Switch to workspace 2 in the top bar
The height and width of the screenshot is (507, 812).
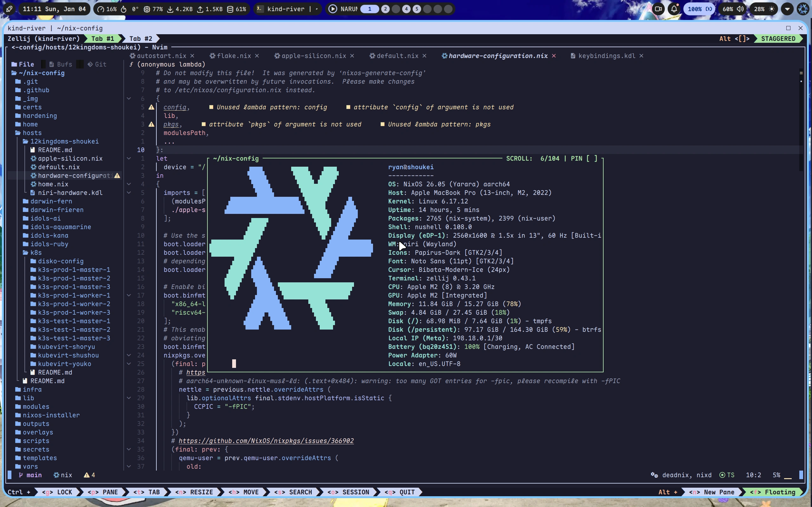[x=385, y=9]
